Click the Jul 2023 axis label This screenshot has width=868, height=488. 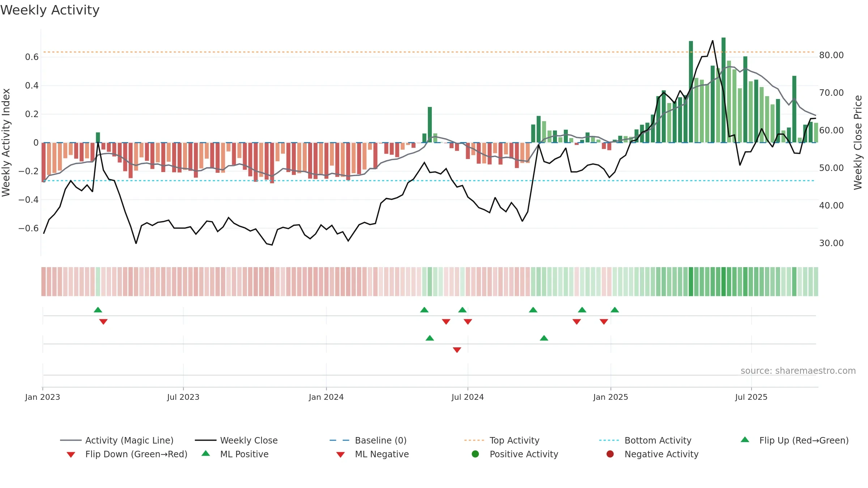(183, 397)
